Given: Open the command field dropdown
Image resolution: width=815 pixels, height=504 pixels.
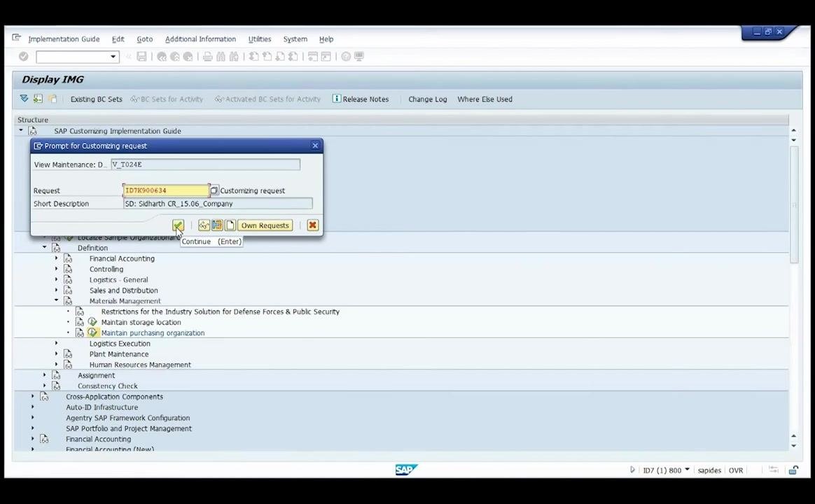Looking at the screenshot, I should click(113, 57).
